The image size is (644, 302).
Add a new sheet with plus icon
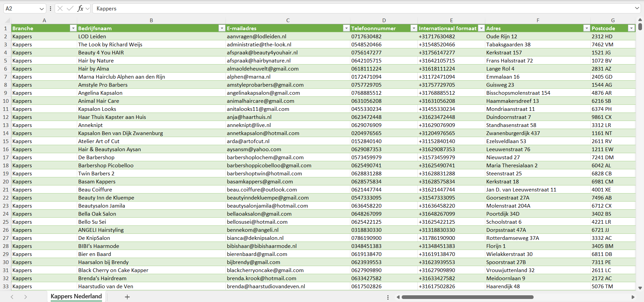pos(127,297)
